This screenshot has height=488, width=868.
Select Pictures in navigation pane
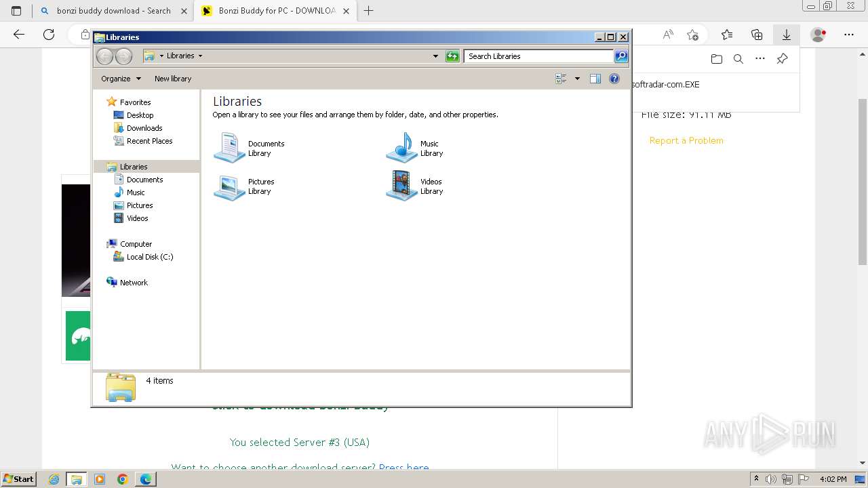point(140,205)
